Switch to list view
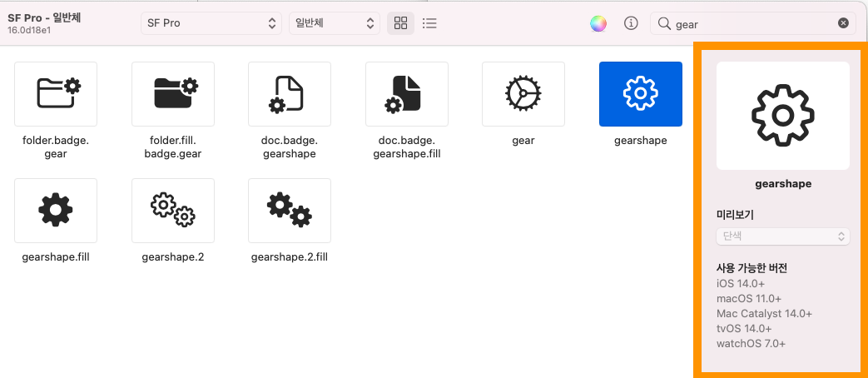 [x=429, y=23]
